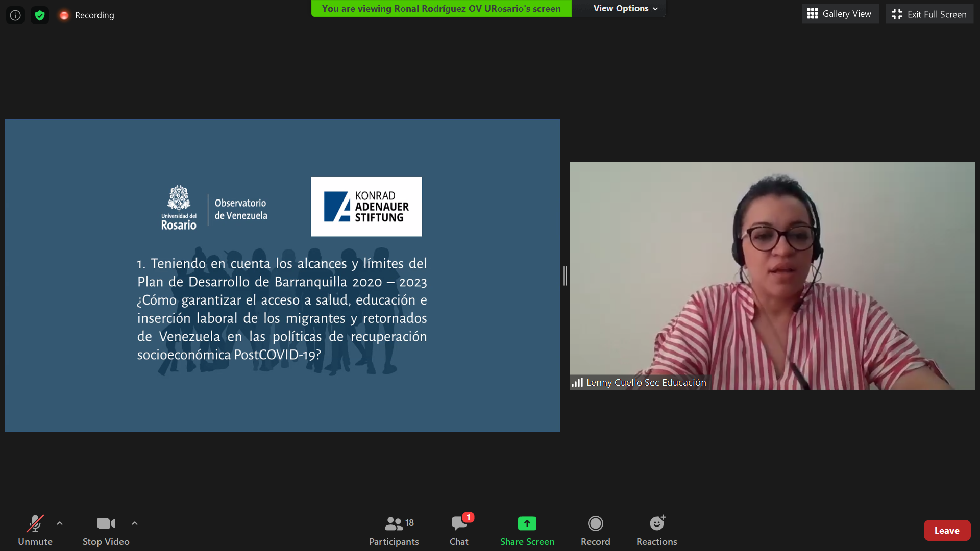Screen dimensions: 980x551
Task: Open the View Options dropdown
Action: click(625, 8)
